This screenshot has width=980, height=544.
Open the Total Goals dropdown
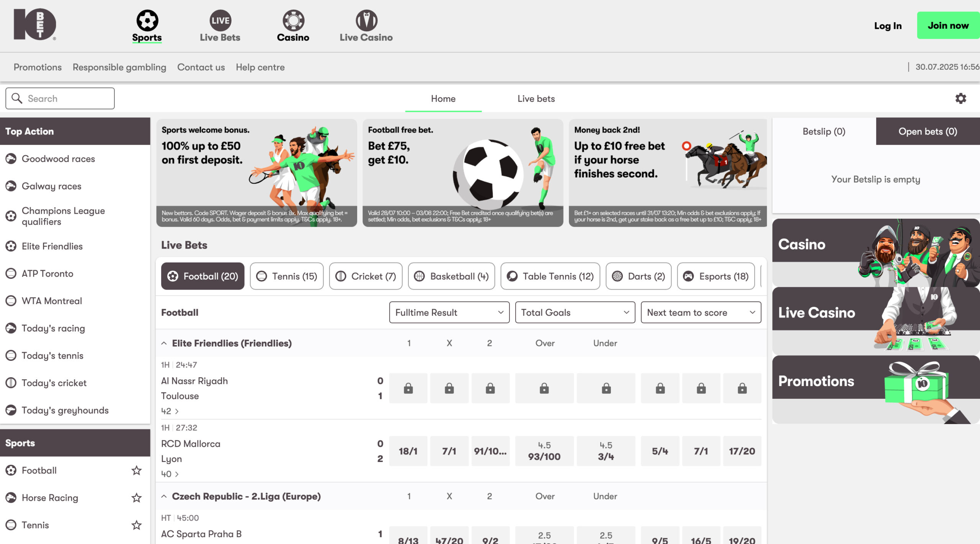point(575,312)
